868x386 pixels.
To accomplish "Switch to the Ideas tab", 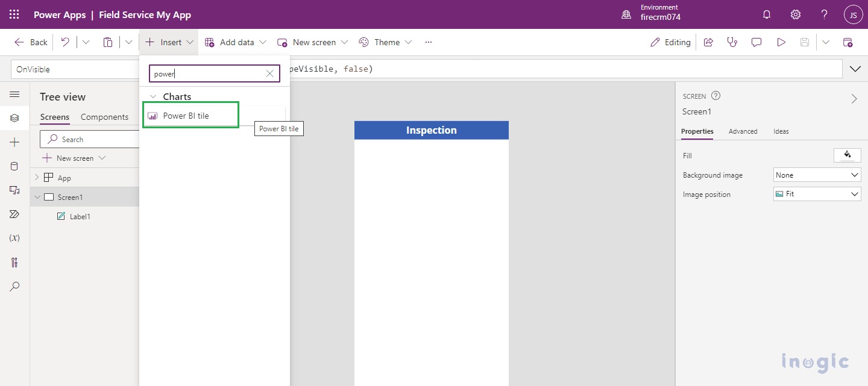I will click(781, 131).
